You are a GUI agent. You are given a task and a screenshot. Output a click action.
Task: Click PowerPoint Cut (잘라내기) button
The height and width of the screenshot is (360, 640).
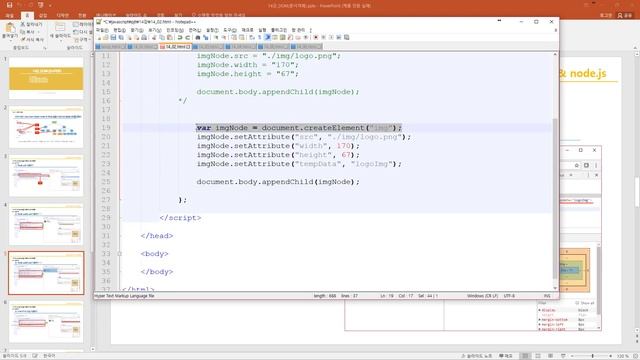31,24
